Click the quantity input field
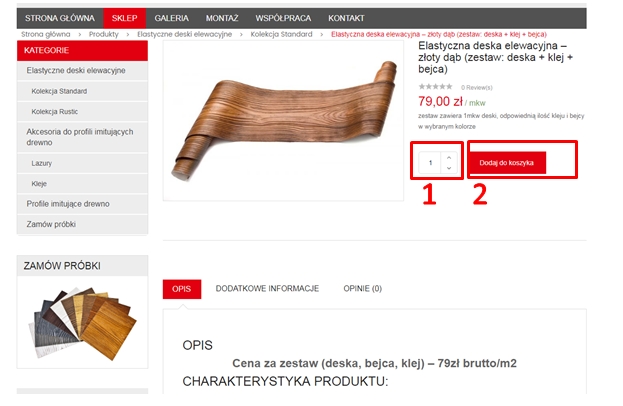The image size is (623, 406). pyautogui.click(x=430, y=163)
